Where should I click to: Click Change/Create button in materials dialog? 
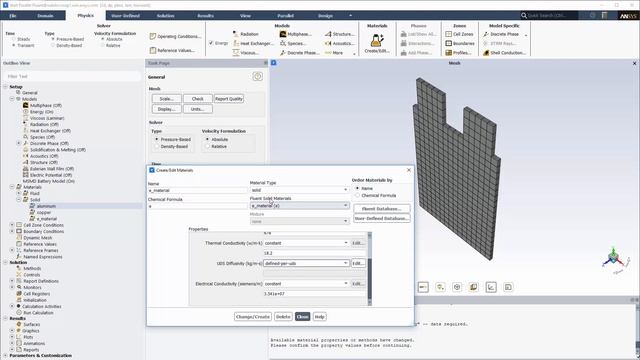tap(253, 317)
